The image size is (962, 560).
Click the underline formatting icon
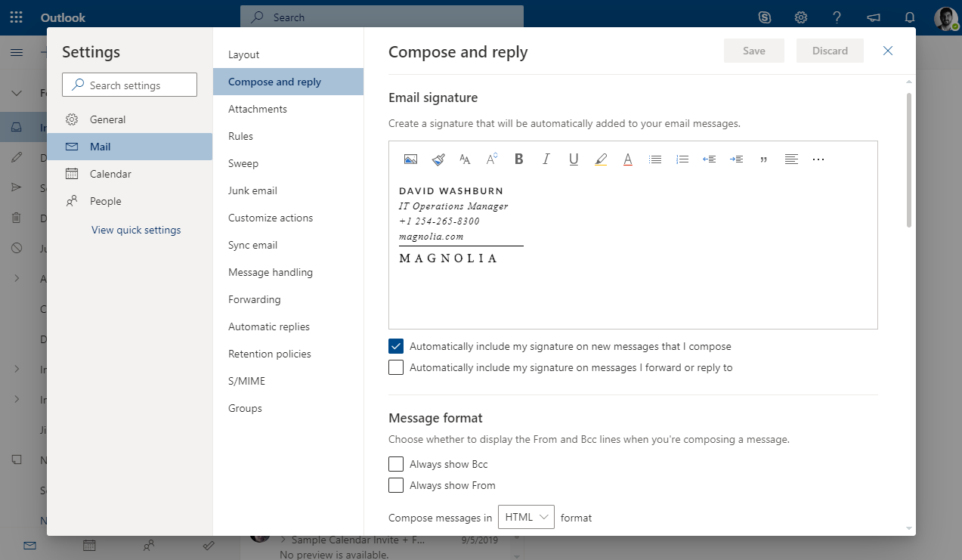(574, 159)
